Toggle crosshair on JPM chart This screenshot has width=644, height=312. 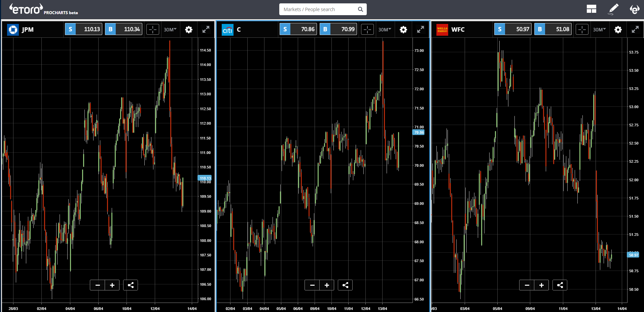point(153,30)
